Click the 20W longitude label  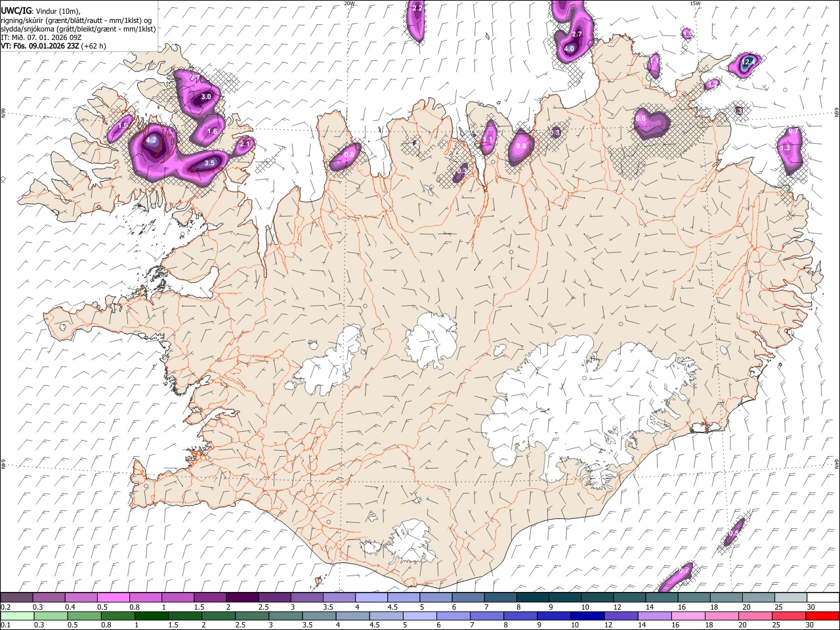349,3
